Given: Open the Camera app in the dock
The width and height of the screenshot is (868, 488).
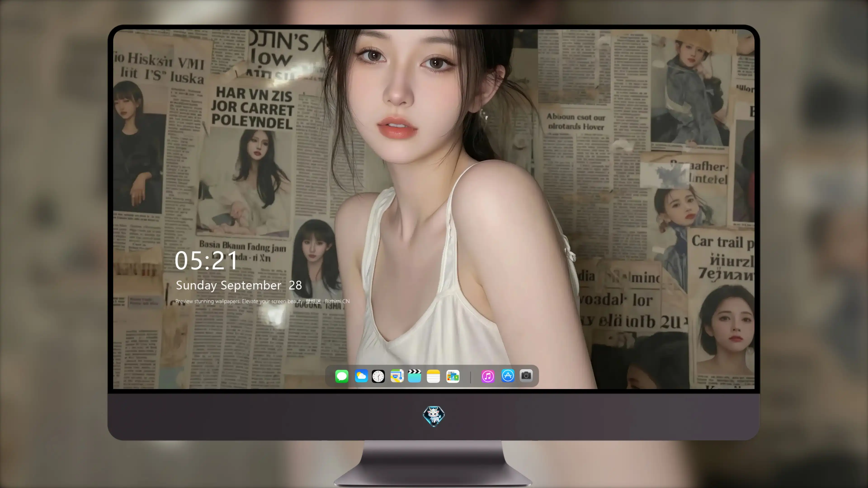Looking at the screenshot, I should click(x=526, y=375).
